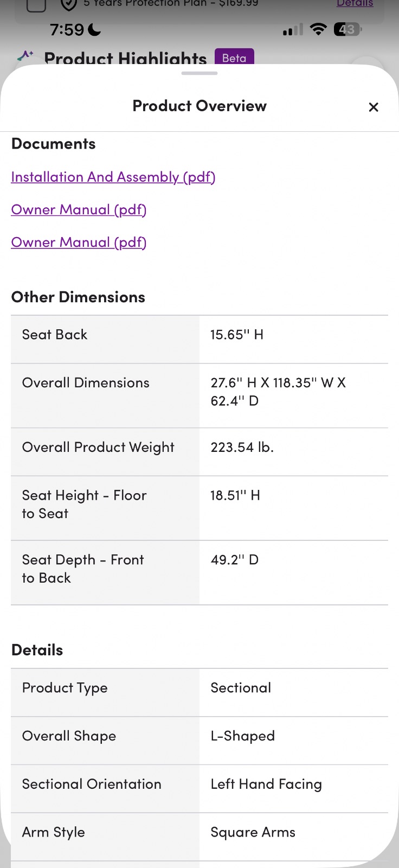Open protection plan Details link
The width and height of the screenshot is (399, 868).
[x=355, y=3]
